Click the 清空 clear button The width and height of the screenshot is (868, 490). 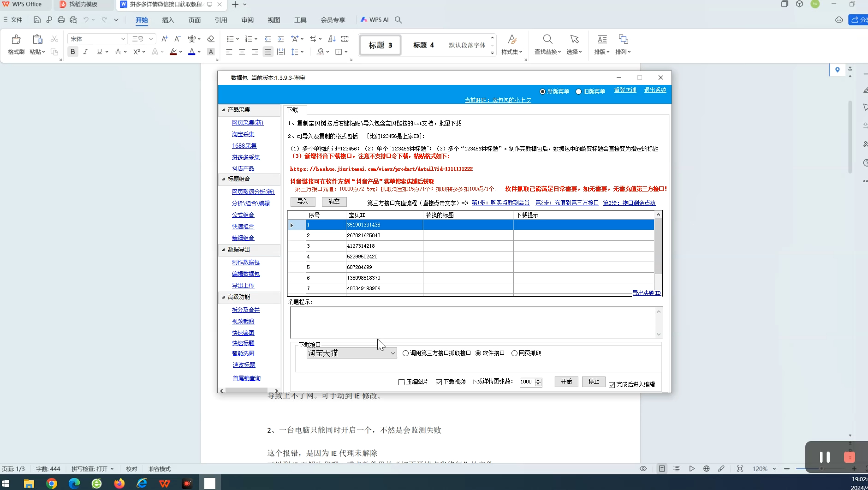(334, 202)
